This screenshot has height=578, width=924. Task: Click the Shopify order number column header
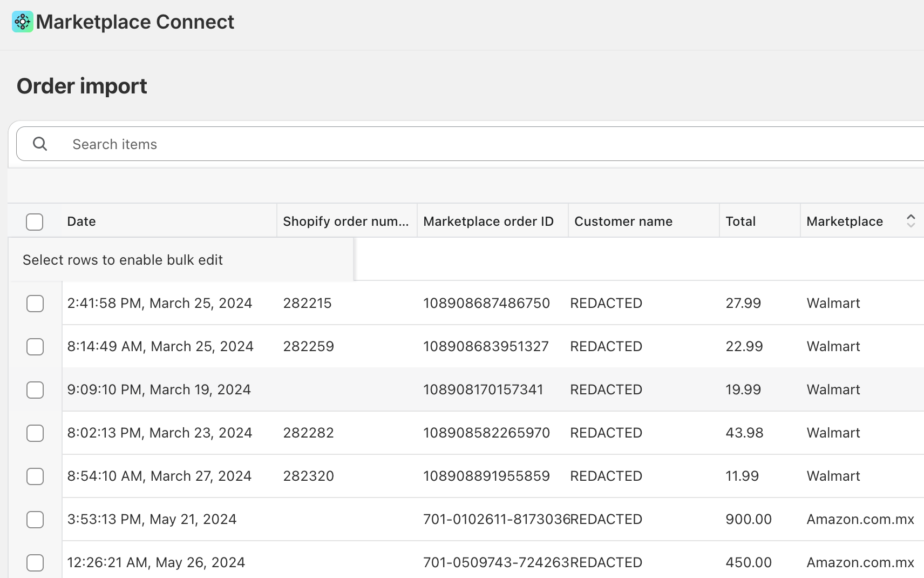345,221
